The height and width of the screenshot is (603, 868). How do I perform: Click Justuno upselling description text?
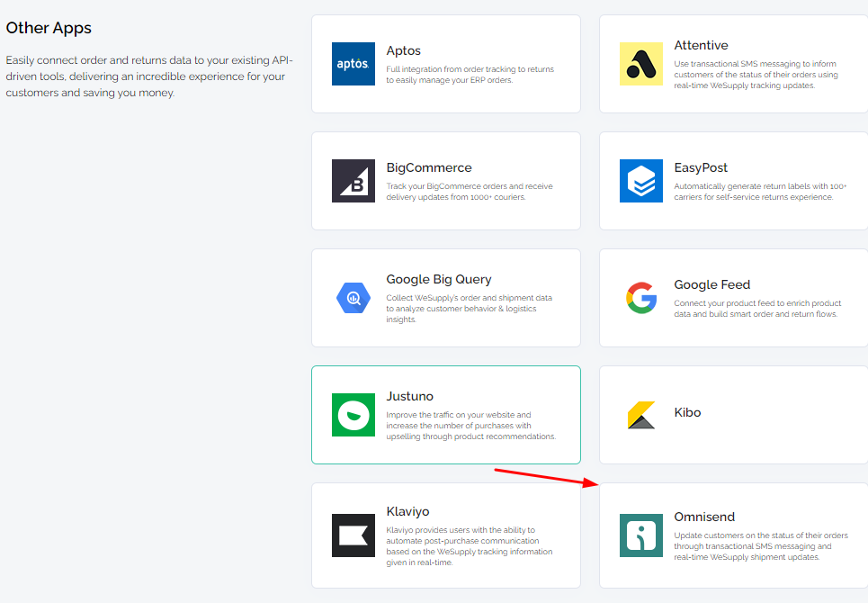click(x=471, y=426)
